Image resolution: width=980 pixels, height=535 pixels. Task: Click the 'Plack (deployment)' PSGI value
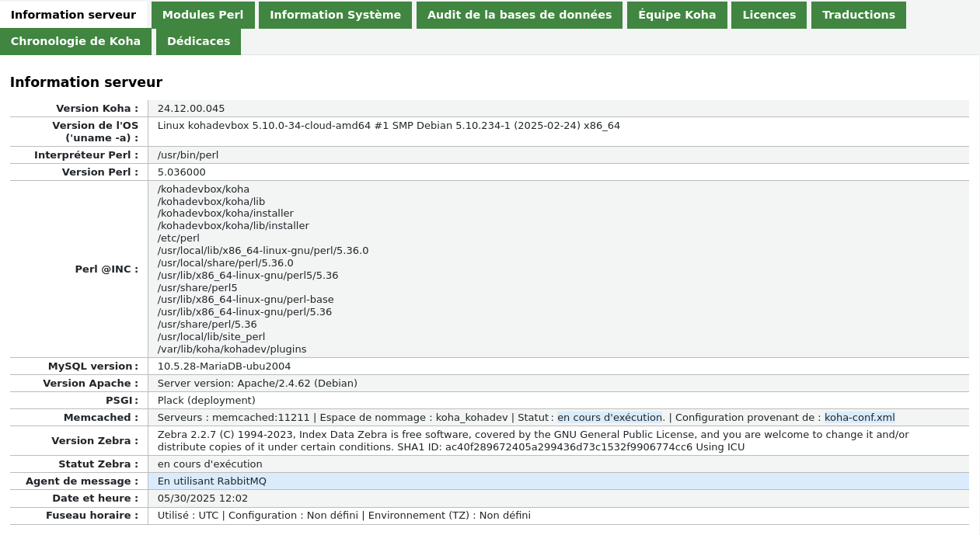click(x=207, y=401)
